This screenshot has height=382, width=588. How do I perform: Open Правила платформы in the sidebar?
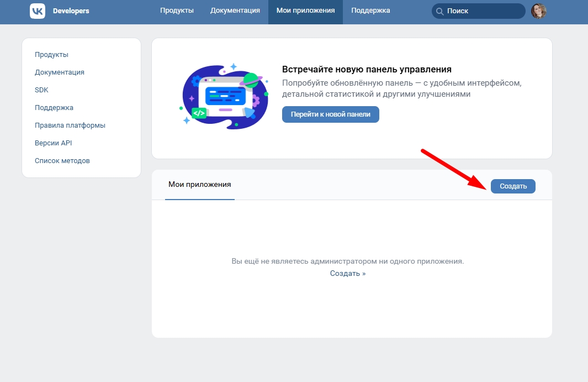(x=70, y=125)
